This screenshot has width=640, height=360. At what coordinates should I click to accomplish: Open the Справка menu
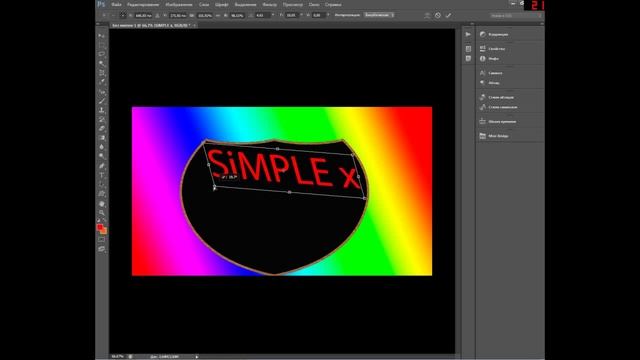[x=333, y=4]
